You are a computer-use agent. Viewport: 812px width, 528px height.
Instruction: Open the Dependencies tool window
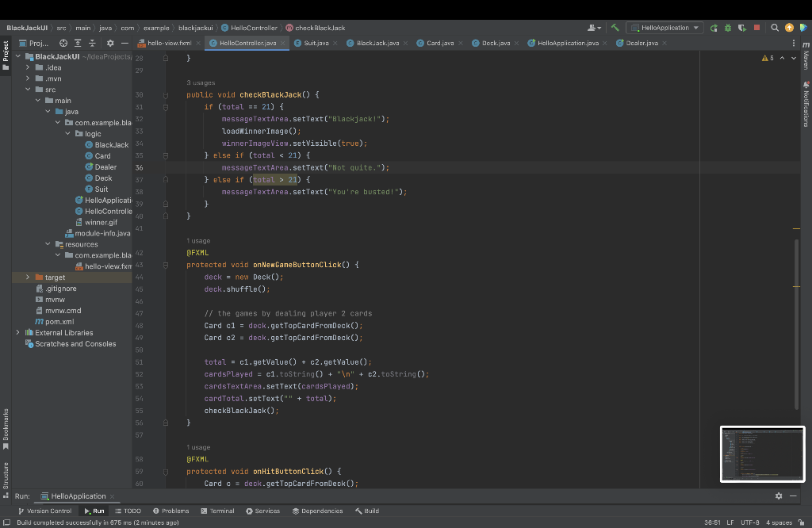point(317,511)
